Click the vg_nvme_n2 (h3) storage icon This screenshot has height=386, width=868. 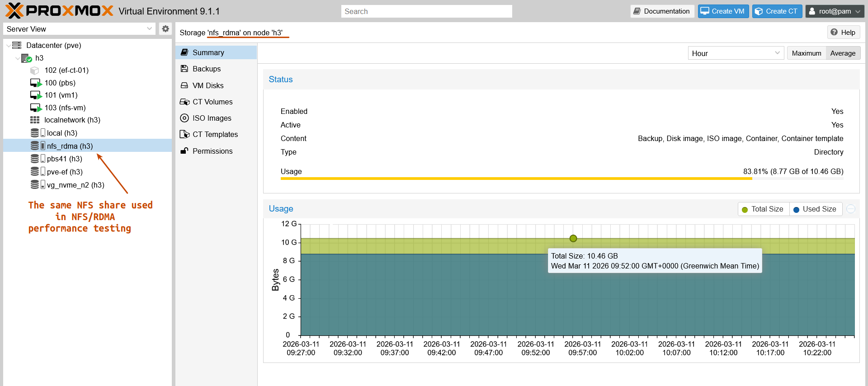pos(38,184)
